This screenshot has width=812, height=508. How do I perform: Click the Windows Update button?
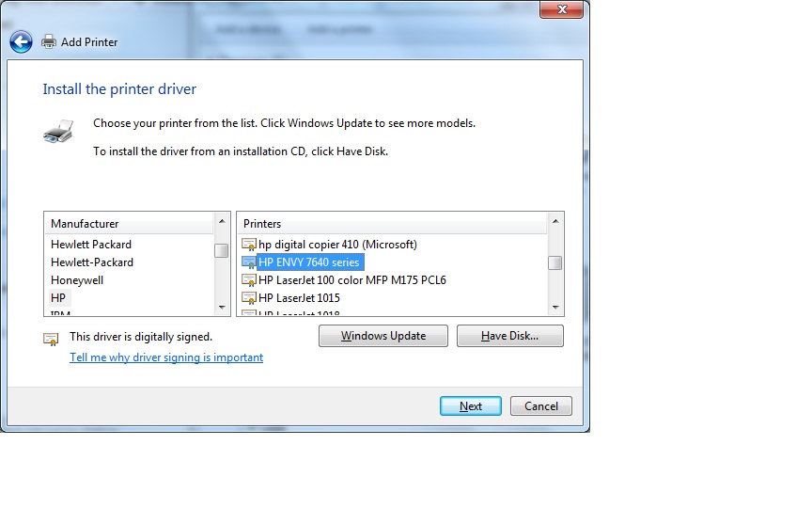pyautogui.click(x=383, y=336)
